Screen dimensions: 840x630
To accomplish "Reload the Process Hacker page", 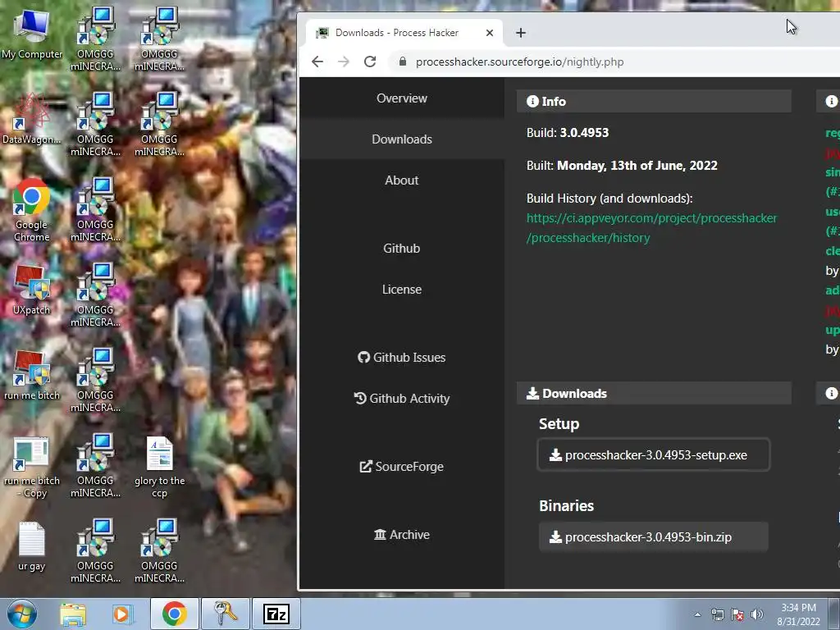I will point(370,62).
